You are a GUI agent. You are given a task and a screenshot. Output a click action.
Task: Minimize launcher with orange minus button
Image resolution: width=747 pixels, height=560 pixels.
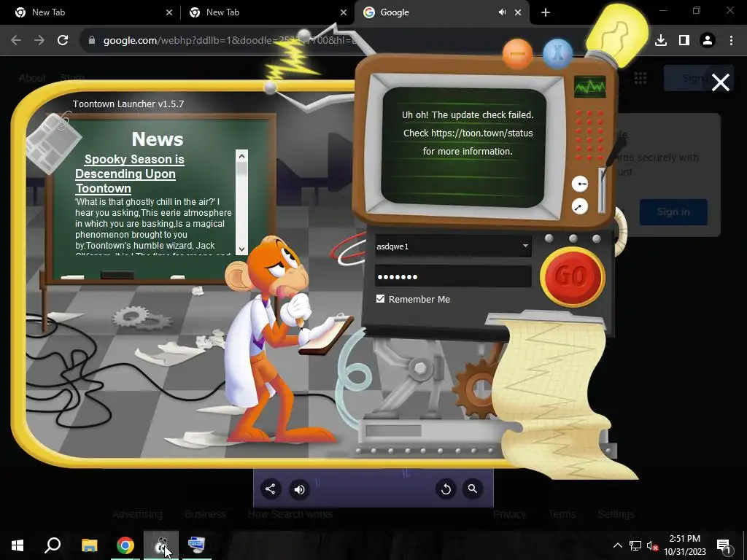[x=517, y=54]
